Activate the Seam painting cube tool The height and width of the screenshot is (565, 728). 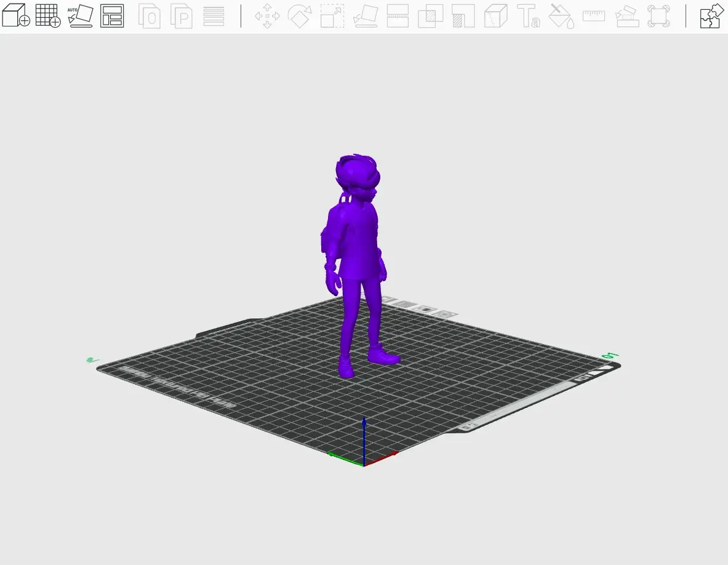pyautogui.click(x=496, y=16)
